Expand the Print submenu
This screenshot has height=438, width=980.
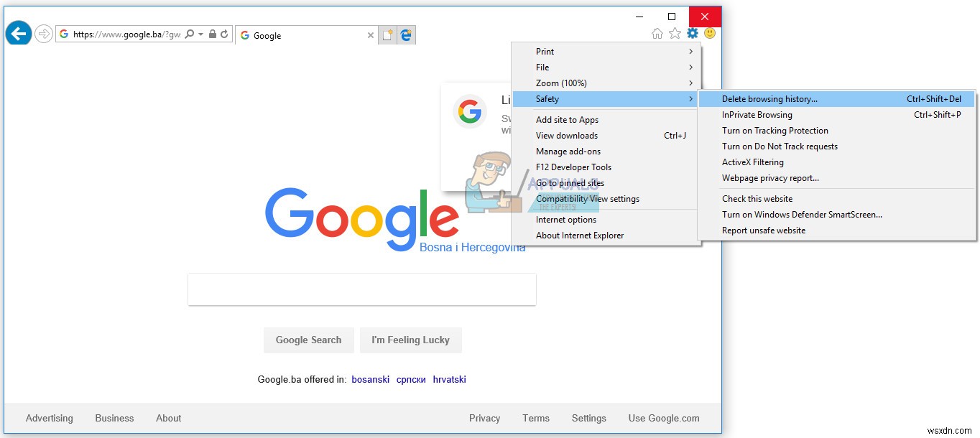pos(544,51)
